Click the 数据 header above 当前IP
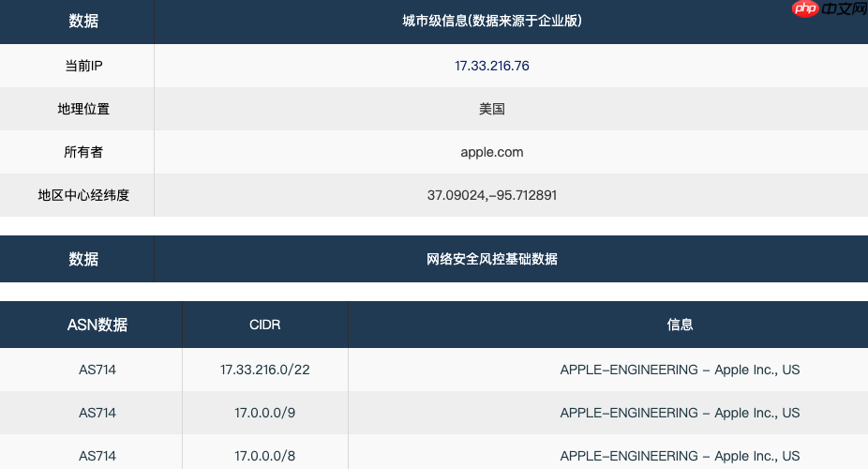 83,21
